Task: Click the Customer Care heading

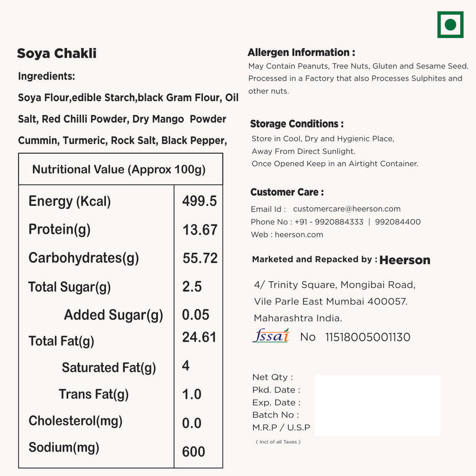Action: [x=287, y=192]
